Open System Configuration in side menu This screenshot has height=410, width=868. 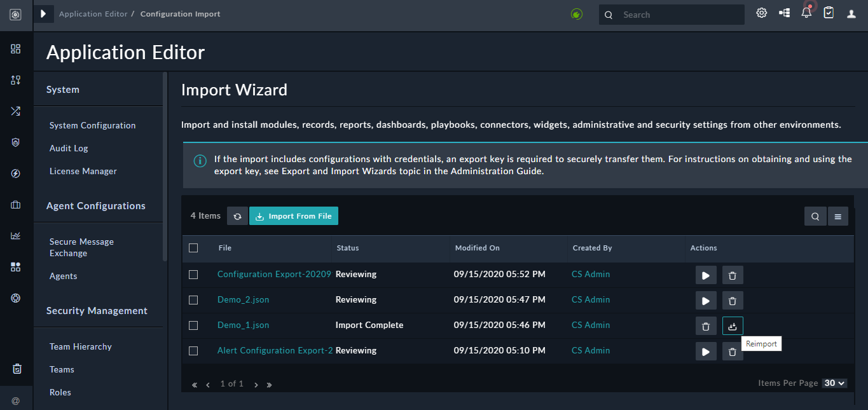pos(93,126)
